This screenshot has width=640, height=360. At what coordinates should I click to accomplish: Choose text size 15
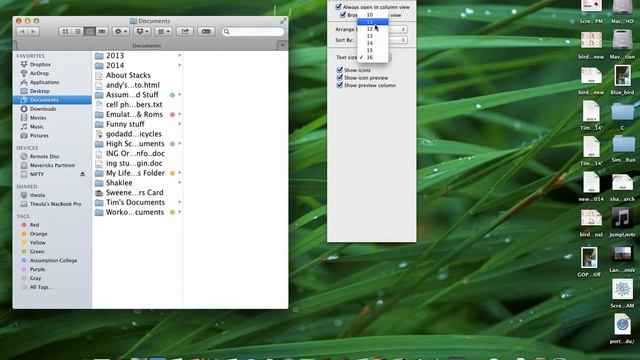tap(372, 50)
